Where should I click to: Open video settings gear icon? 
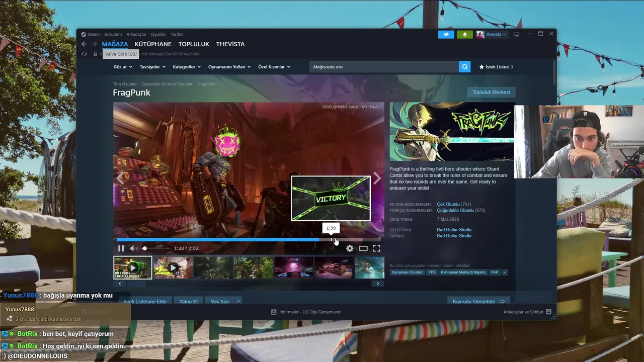coord(350,248)
